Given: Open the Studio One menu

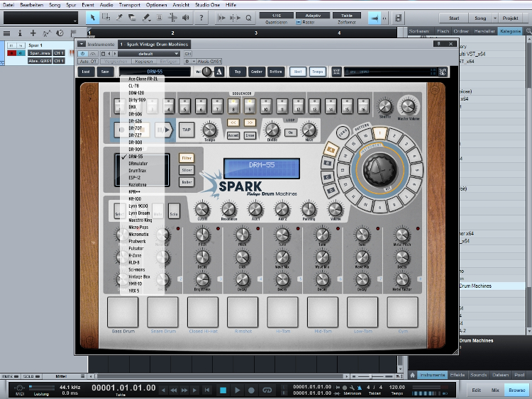Looking at the screenshot, I should 207,5.
